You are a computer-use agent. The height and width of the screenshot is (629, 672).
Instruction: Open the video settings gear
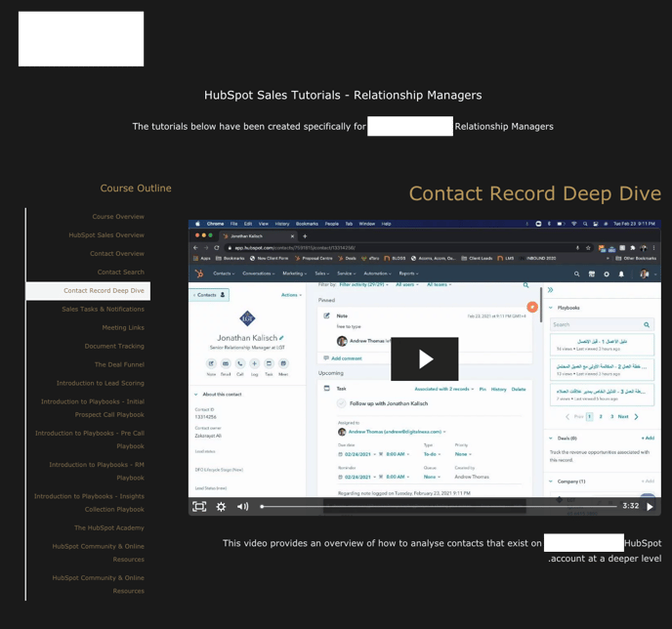pos(221,506)
